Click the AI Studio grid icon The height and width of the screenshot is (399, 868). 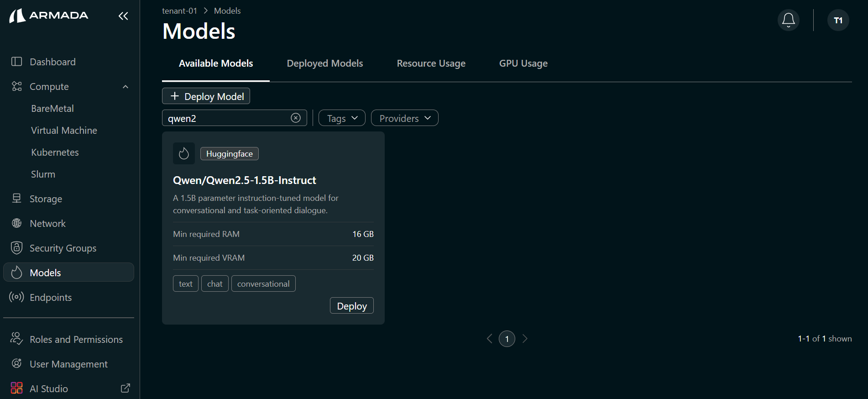(17, 388)
